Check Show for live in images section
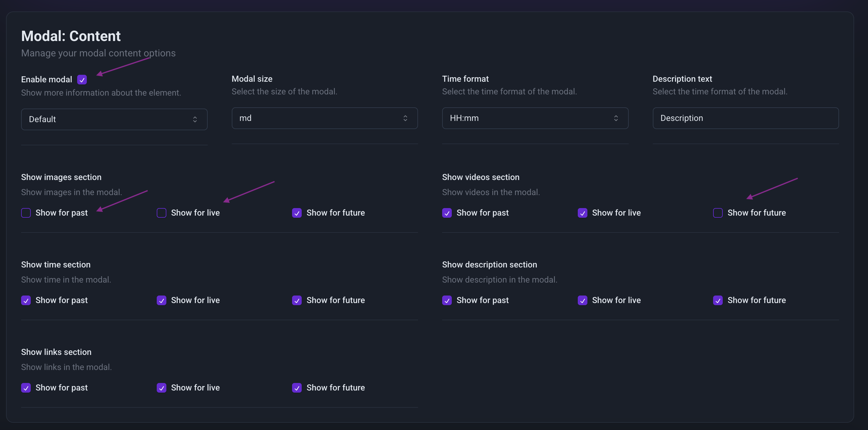 (x=162, y=213)
